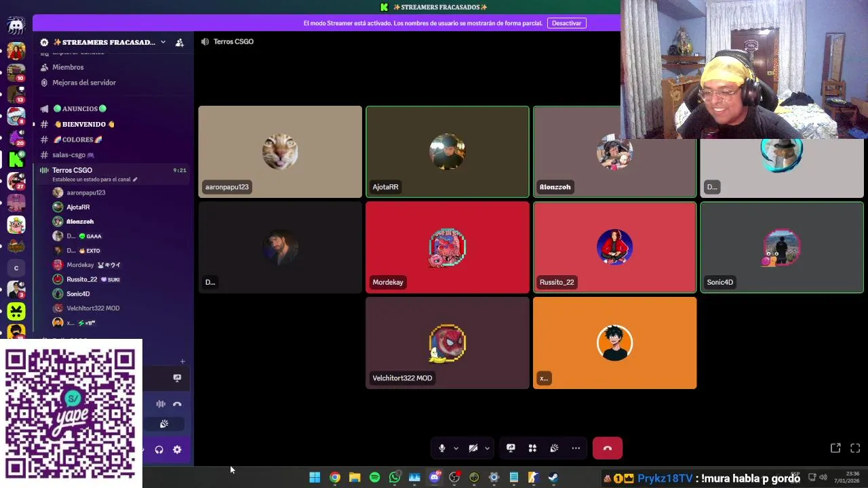Open soundboard icon in call controls
The image size is (868, 488).
tap(554, 448)
